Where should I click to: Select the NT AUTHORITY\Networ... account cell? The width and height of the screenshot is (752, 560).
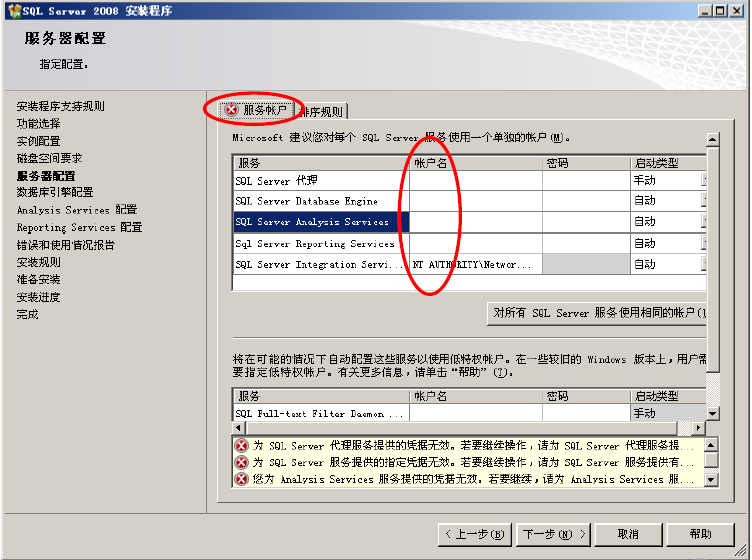[476, 264]
